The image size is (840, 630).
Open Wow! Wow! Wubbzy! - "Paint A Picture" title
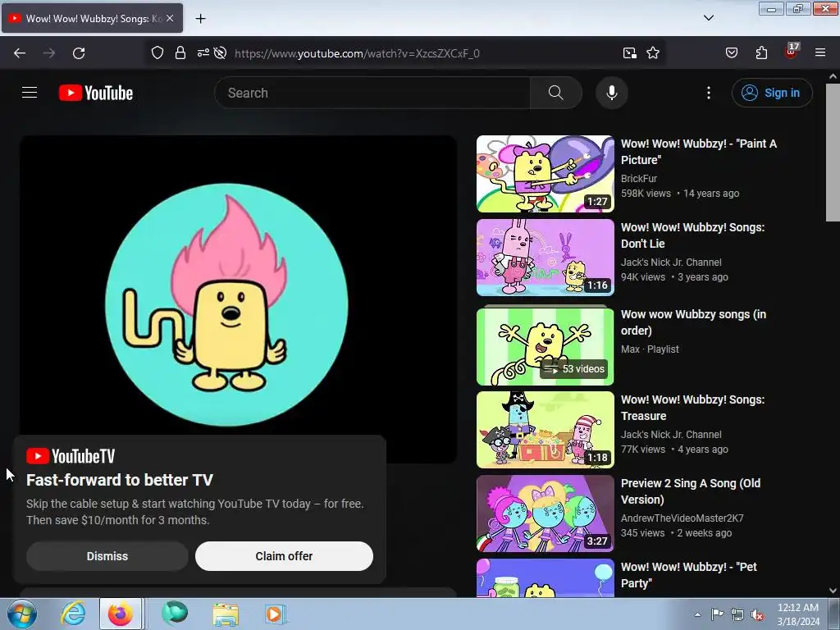699,152
